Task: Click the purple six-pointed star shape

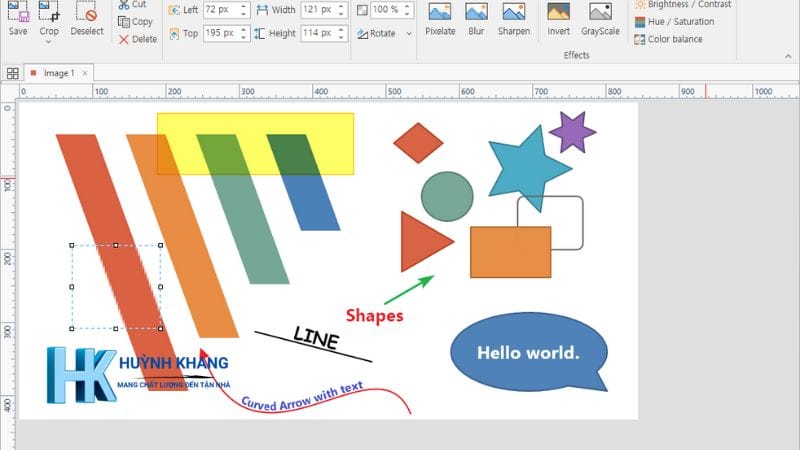Action: point(572,132)
